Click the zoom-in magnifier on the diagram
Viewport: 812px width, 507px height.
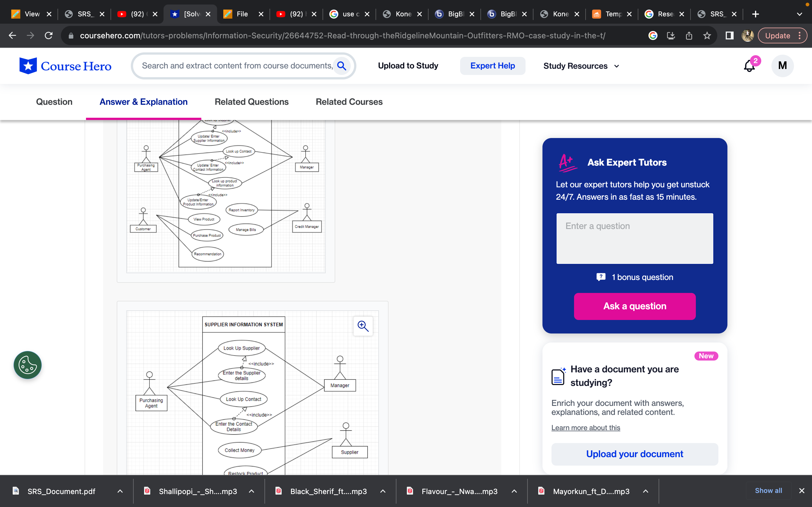[x=363, y=326]
